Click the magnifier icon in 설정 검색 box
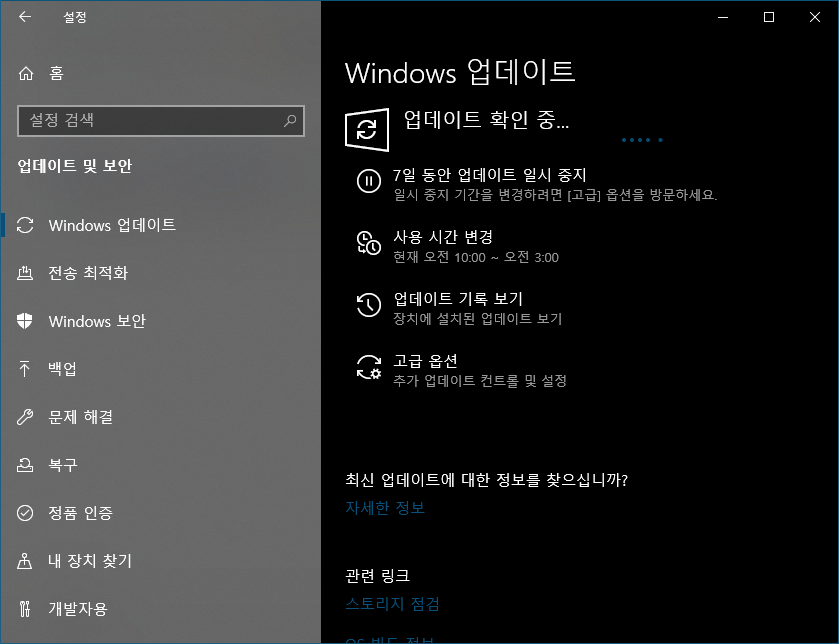The height and width of the screenshot is (644, 839). 290,120
